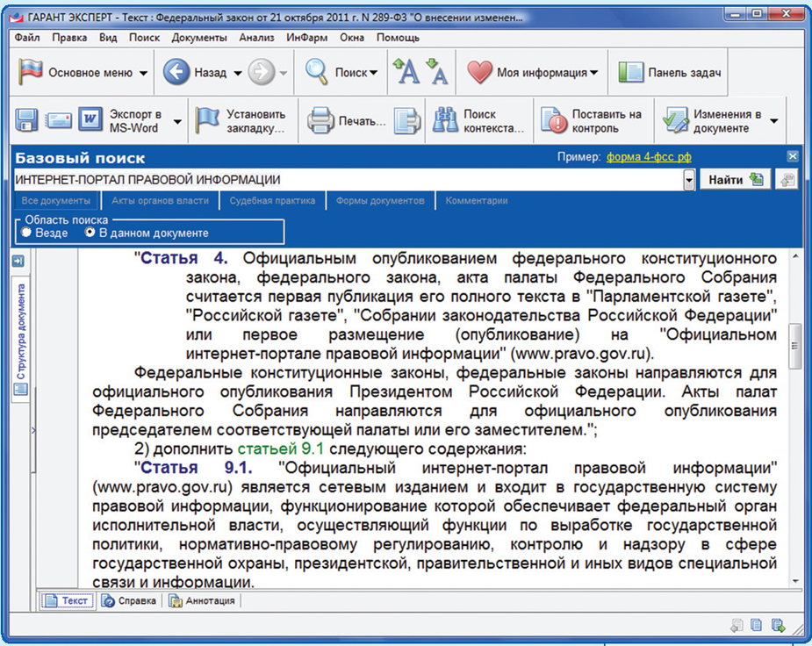812x646 pixels.
Task: Select the Везде search scope option
Action: coord(26,233)
